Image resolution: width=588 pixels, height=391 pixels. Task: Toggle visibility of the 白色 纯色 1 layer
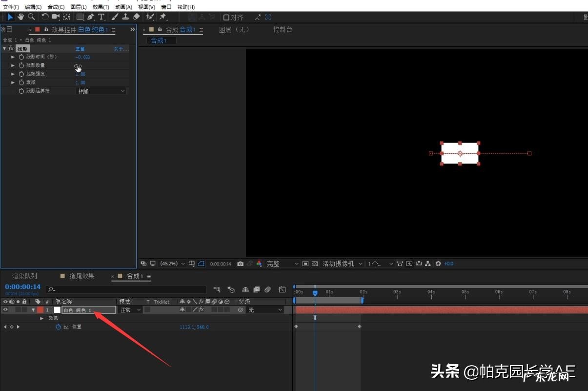point(5,309)
